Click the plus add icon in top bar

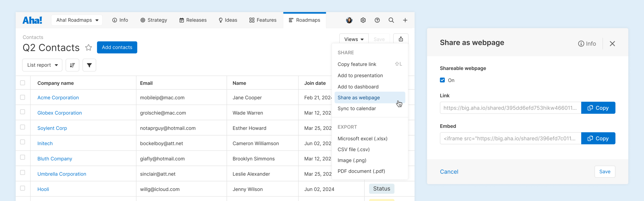405,20
